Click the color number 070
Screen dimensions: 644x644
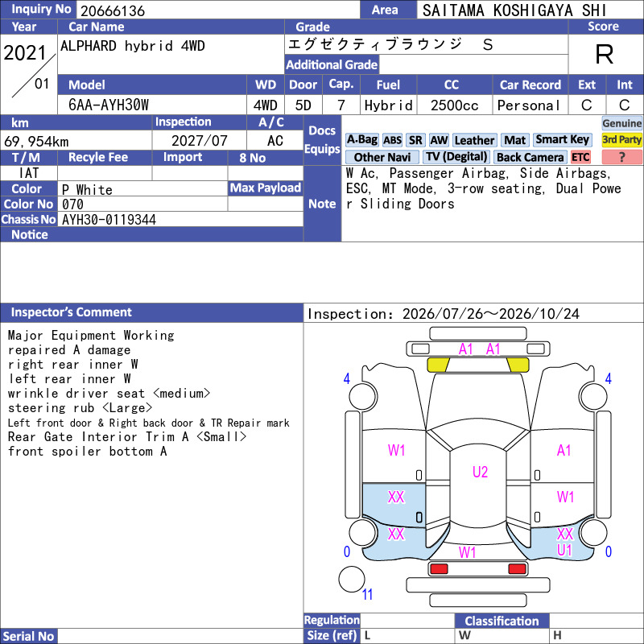[72, 204]
